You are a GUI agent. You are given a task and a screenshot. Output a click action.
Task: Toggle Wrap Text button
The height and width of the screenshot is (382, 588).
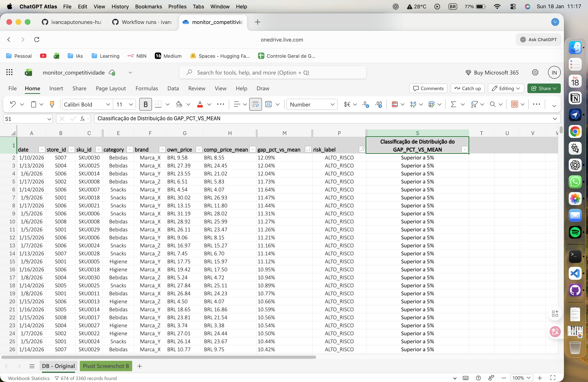(255, 104)
